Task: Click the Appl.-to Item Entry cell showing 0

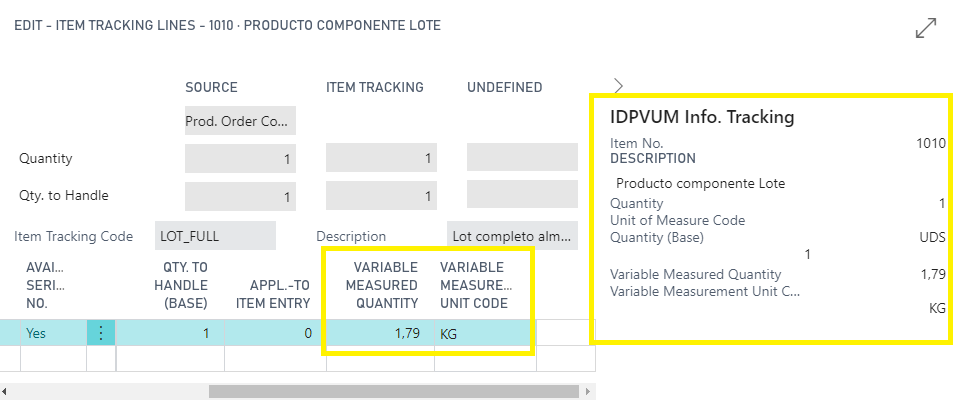Action: click(x=276, y=333)
